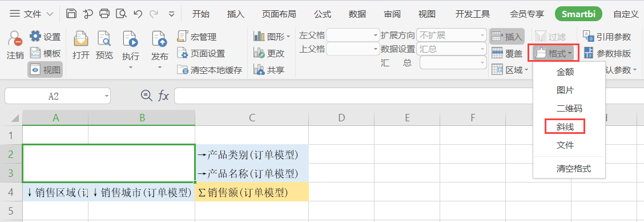Toggle the 视图 view button

[x=45, y=70]
